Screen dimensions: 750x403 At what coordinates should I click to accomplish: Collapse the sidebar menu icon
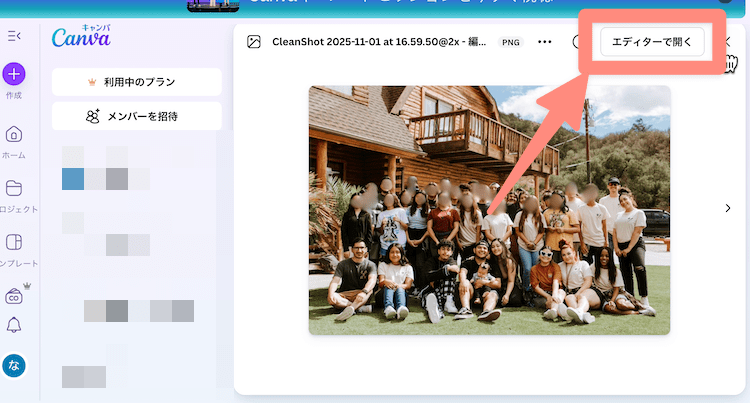pyautogui.click(x=14, y=36)
